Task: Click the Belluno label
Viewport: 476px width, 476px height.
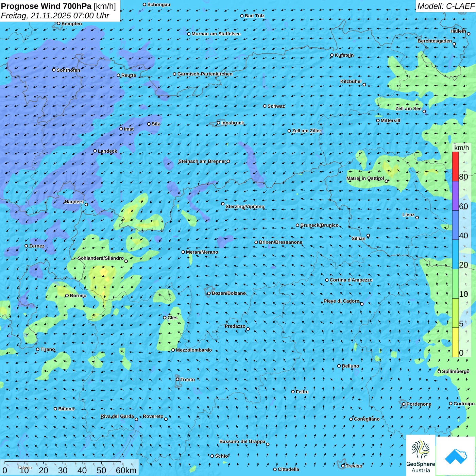Action: [350, 366]
